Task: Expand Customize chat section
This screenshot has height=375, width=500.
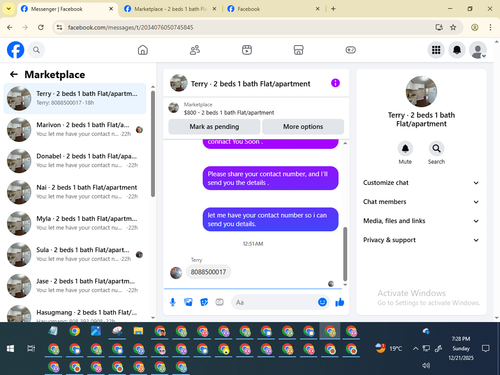Action: [x=421, y=183]
